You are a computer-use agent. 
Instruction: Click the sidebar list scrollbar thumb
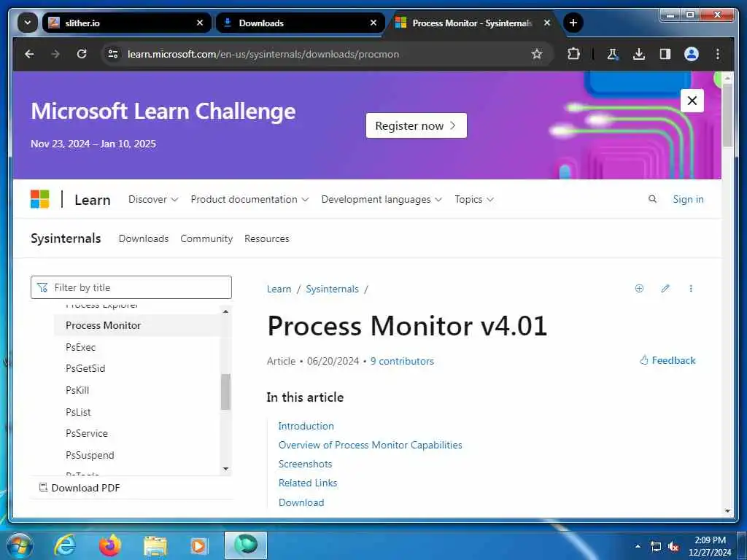coord(226,392)
